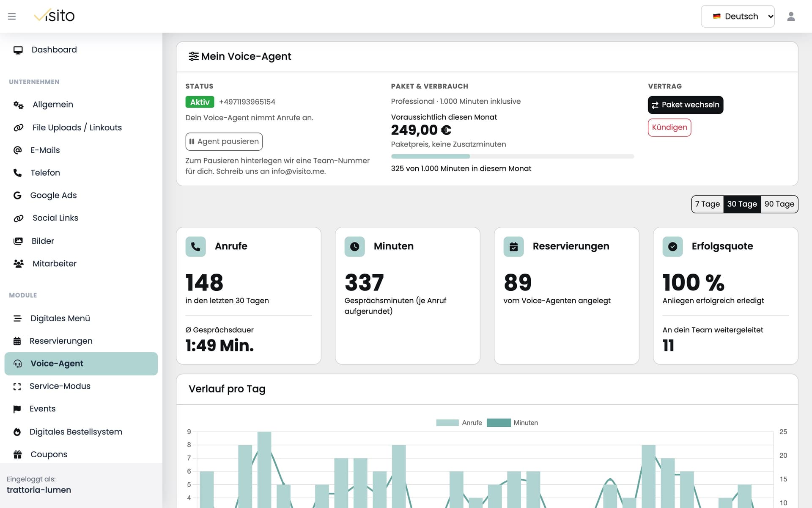Click the Allgemein gears icon
The image size is (812, 508).
18,105
